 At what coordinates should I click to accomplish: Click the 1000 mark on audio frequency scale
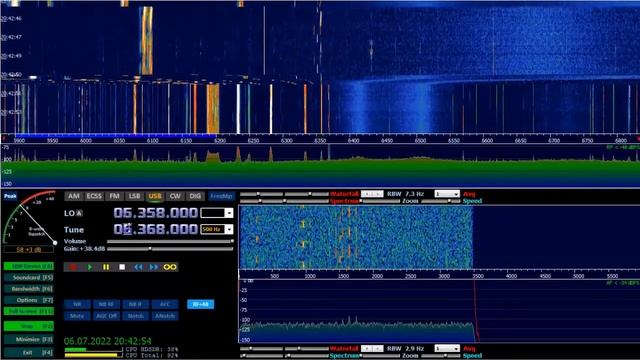click(310, 276)
